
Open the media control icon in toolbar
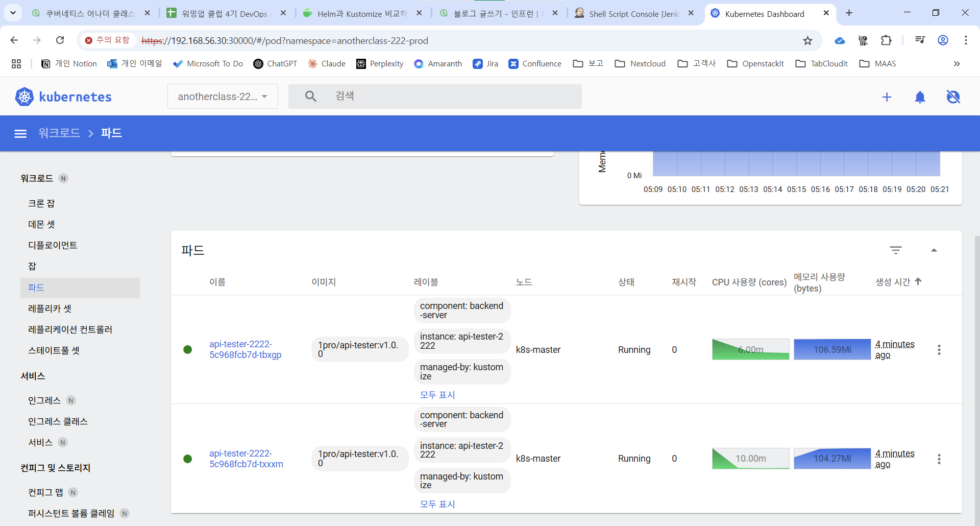920,40
